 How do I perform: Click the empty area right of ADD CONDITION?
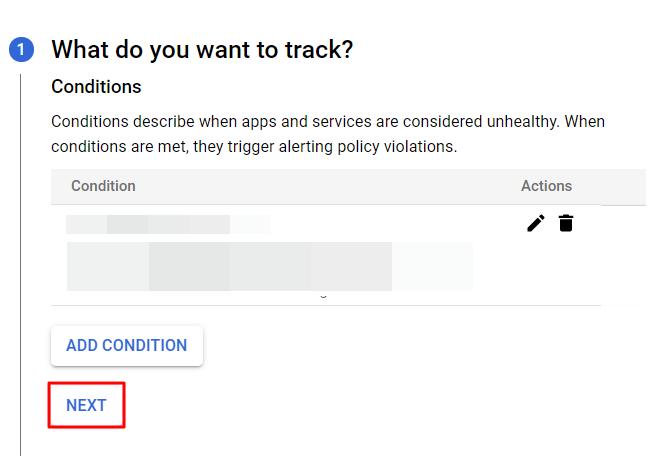click(400, 345)
